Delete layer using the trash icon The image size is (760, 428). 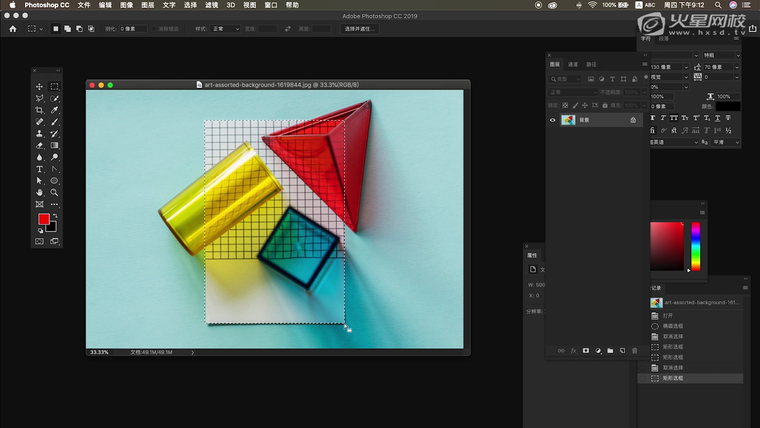click(634, 351)
